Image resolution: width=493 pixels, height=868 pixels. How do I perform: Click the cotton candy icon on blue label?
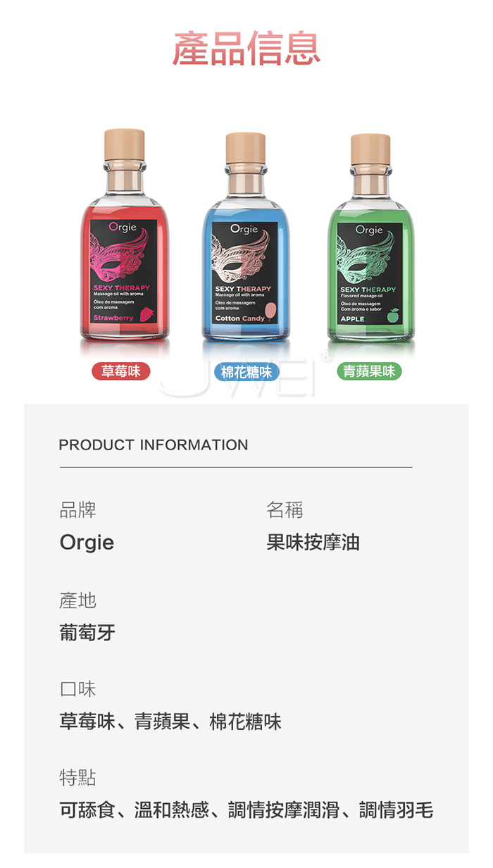pyautogui.click(x=273, y=310)
